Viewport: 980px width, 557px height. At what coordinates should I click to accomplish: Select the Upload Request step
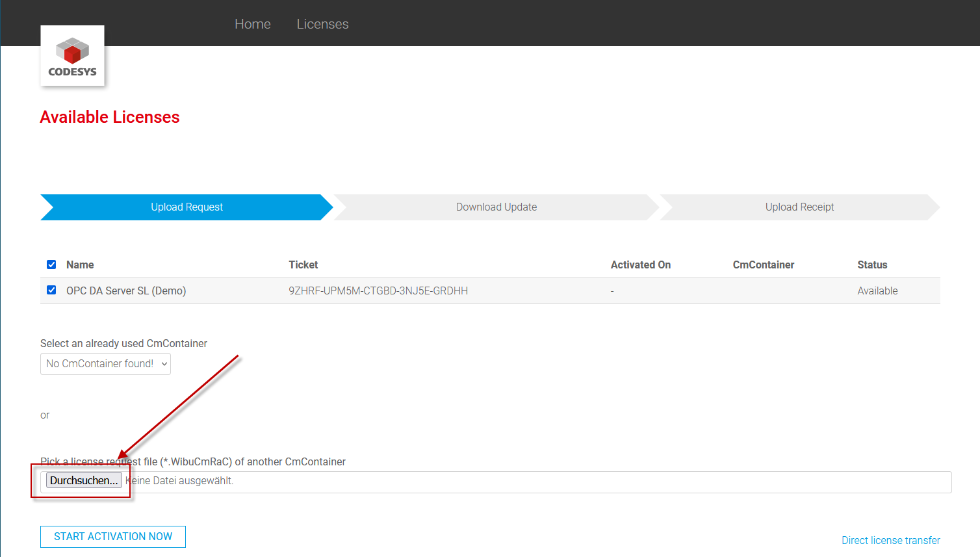[x=187, y=207]
